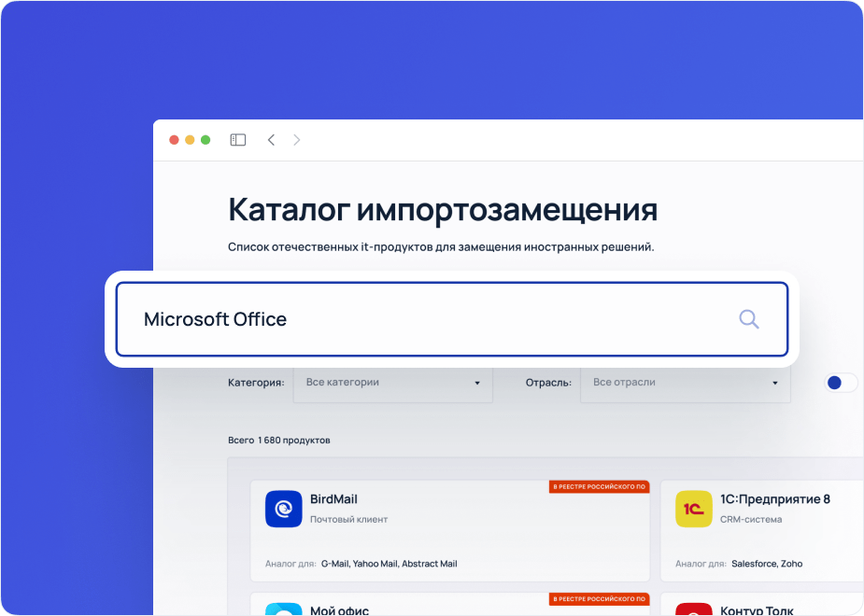This screenshot has width=864, height=616.
Task: Click the G-Mail, Yahoo Mail, Abstract Mail text
Action: pos(389,564)
